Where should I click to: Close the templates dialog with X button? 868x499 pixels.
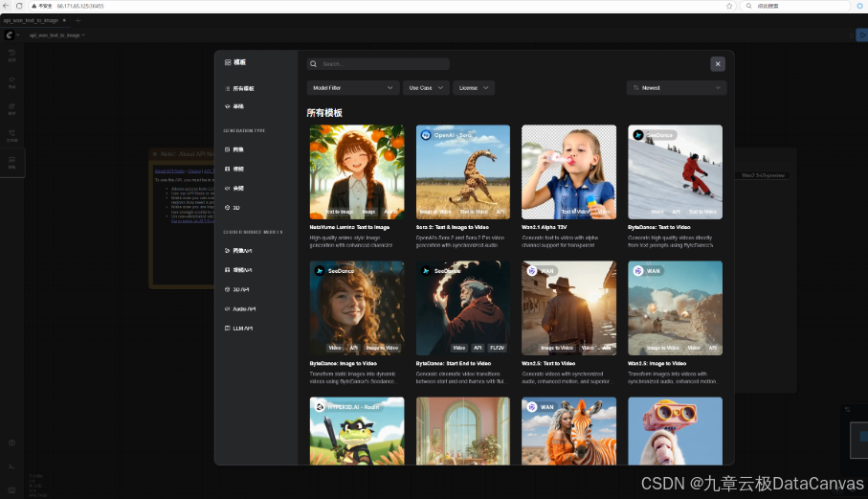718,63
